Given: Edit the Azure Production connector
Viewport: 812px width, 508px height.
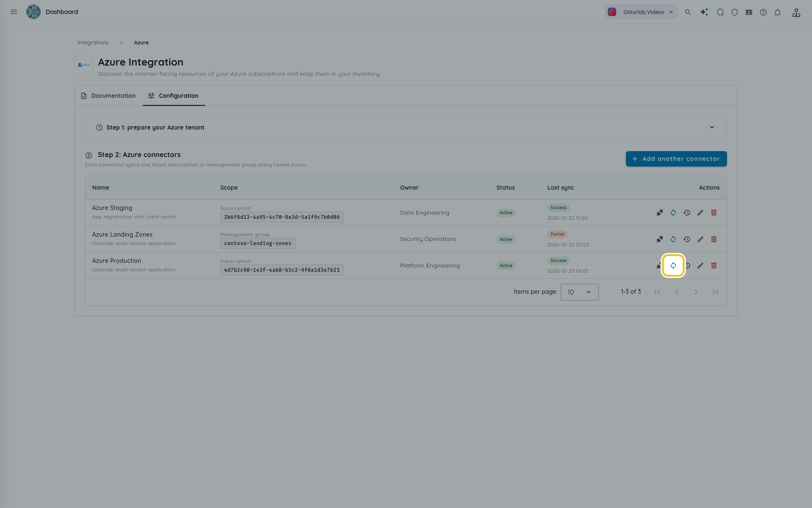Looking at the screenshot, I should (700, 265).
